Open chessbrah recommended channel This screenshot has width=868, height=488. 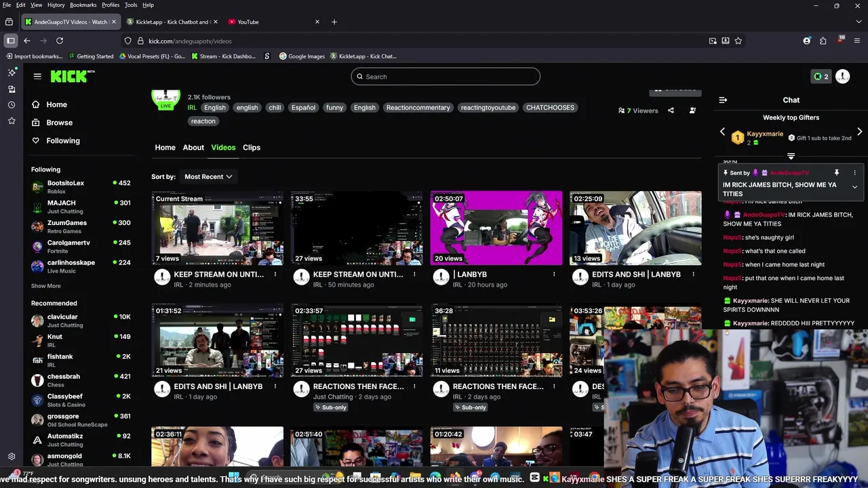pyautogui.click(x=81, y=380)
